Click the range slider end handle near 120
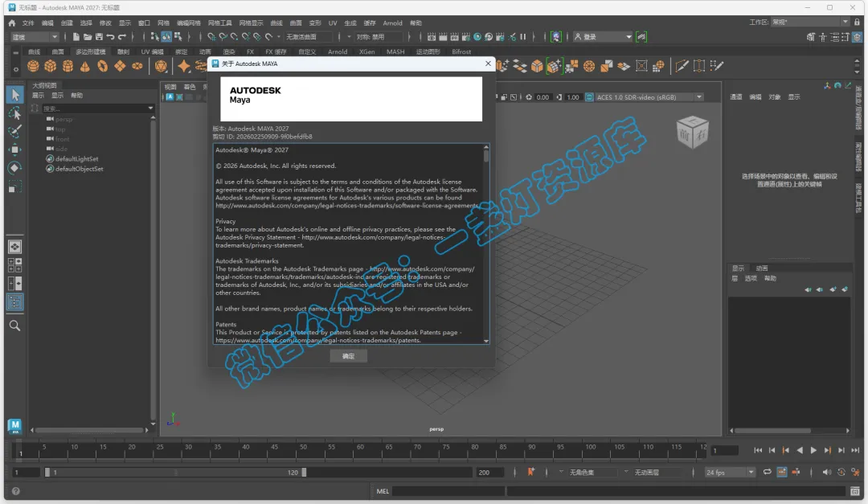 [304, 473]
